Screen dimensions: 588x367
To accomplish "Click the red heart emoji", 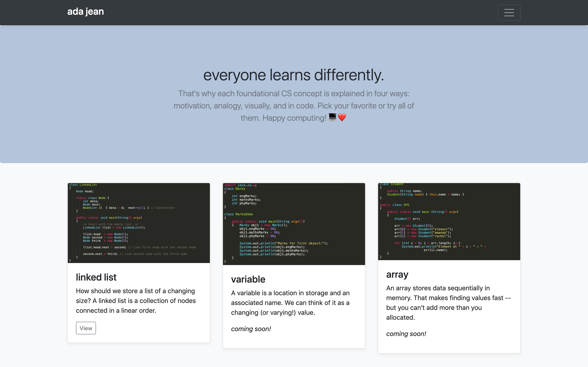I will click(342, 117).
